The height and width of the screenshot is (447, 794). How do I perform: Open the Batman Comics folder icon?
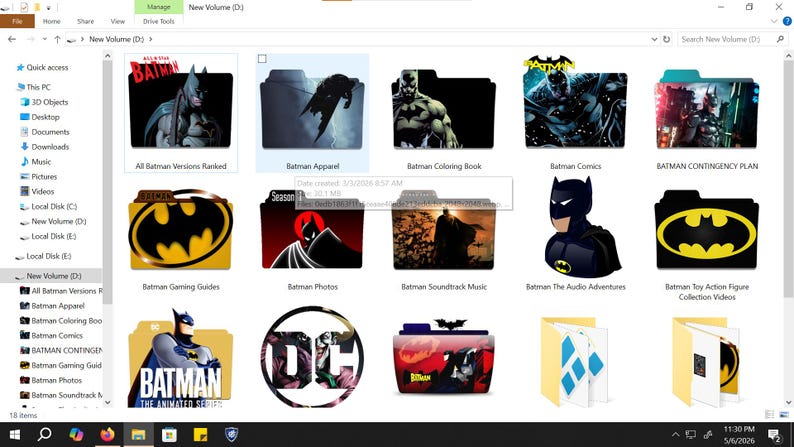point(575,102)
